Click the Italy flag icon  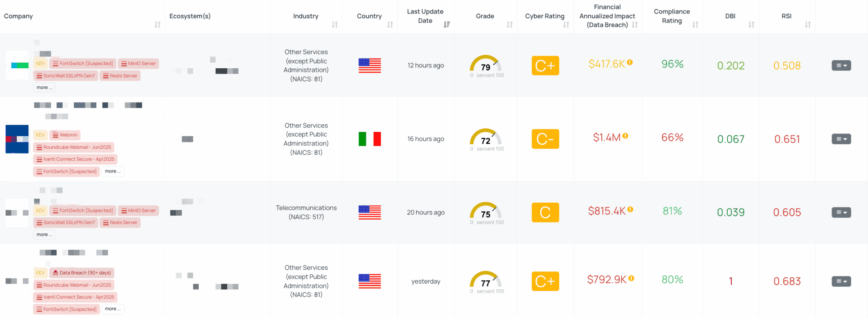[x=370, y=139]
